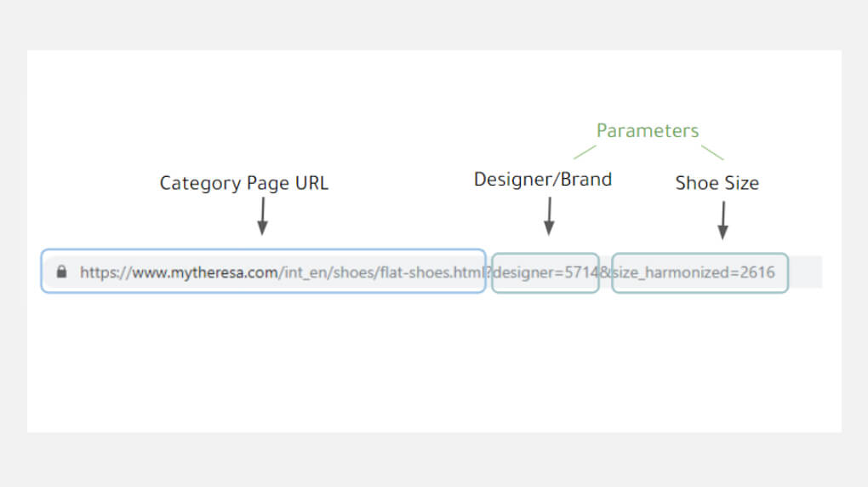Click the arrow below Category Page URL
This screenshot has height=487, width=868.
pyautogui.click(x=262, y=216)
